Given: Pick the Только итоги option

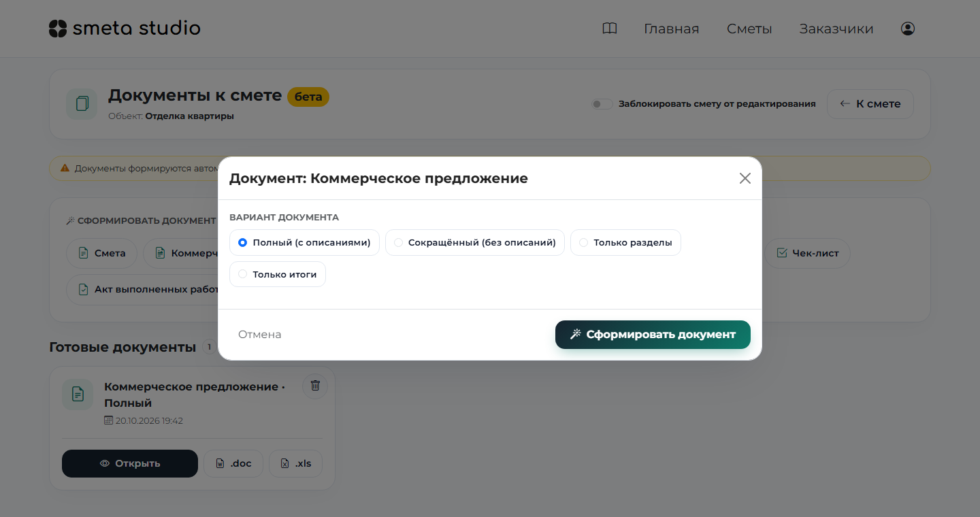Looking at the screenshot, I should point(278,274).
